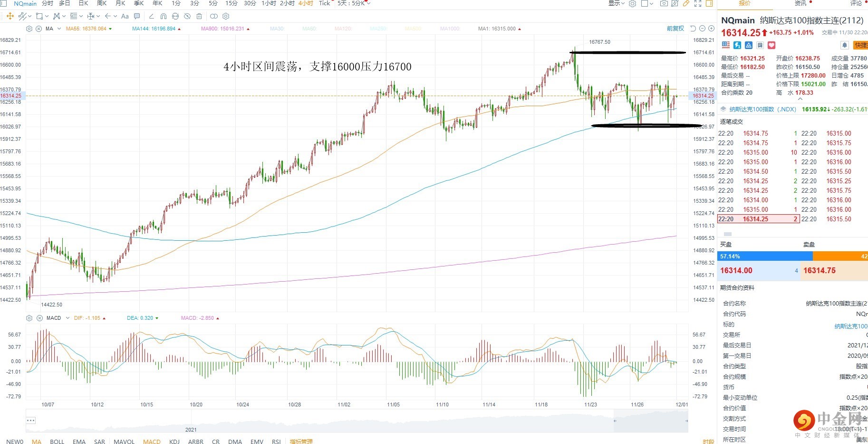Toggle the right side panel layout
The image size is (868, 444).
[709, 3]
